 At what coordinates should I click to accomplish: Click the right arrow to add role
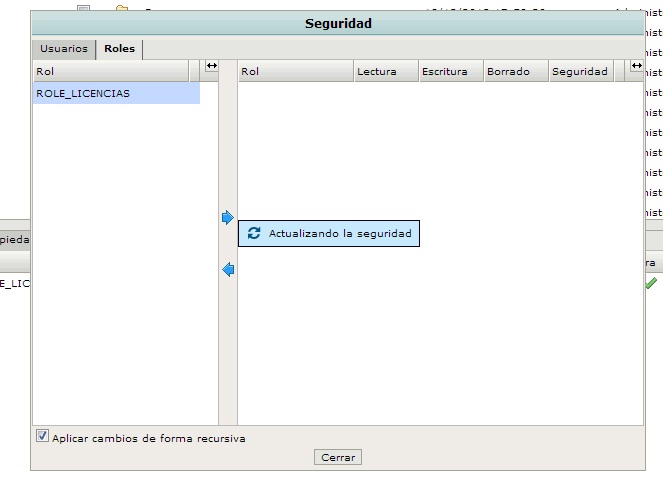tap(227, 217)
